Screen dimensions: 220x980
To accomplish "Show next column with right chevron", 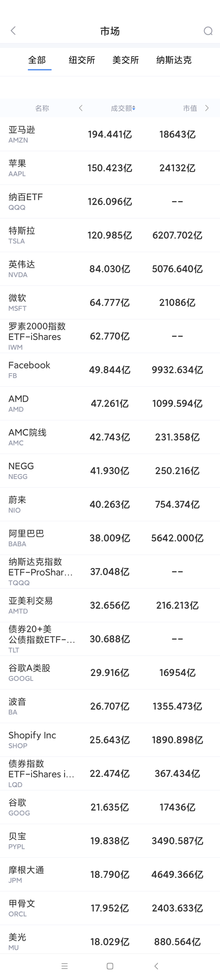I will coord(207,108).
